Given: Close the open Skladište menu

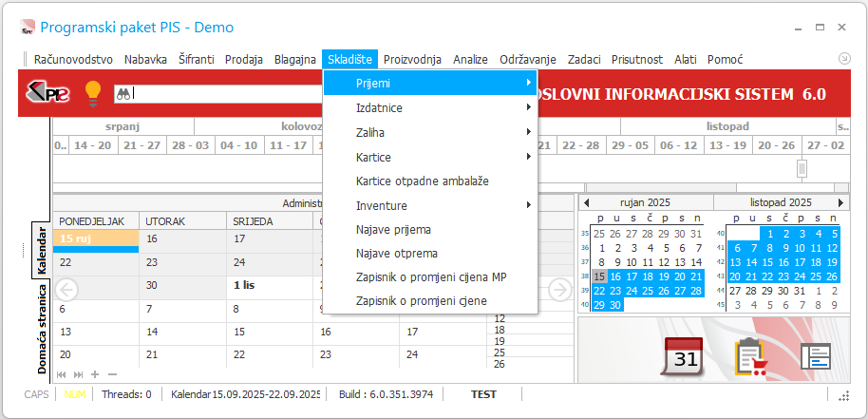Looking at the screenshot, I should tap(349, 59).
